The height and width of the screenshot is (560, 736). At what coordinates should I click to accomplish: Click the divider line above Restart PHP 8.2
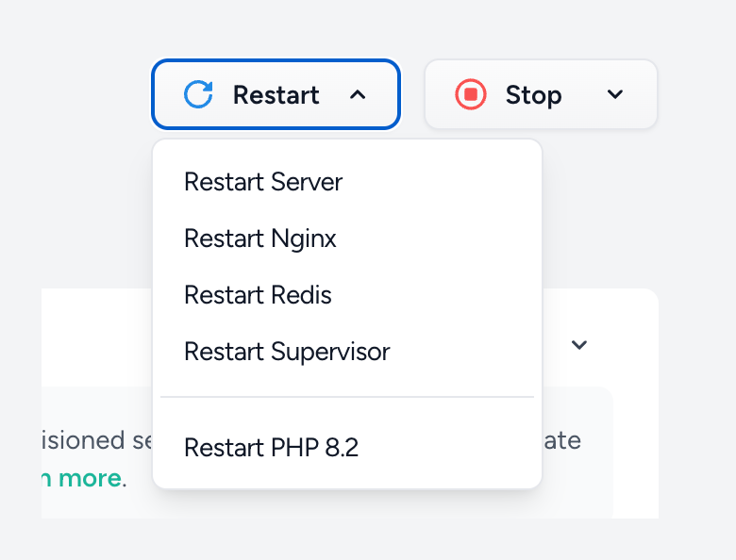point(347,397)
